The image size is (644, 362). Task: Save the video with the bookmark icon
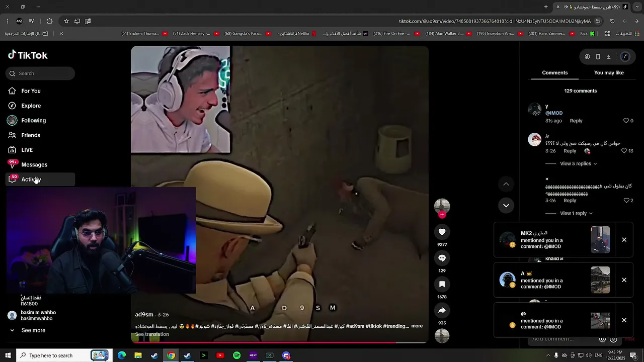(x=442, y=284)
